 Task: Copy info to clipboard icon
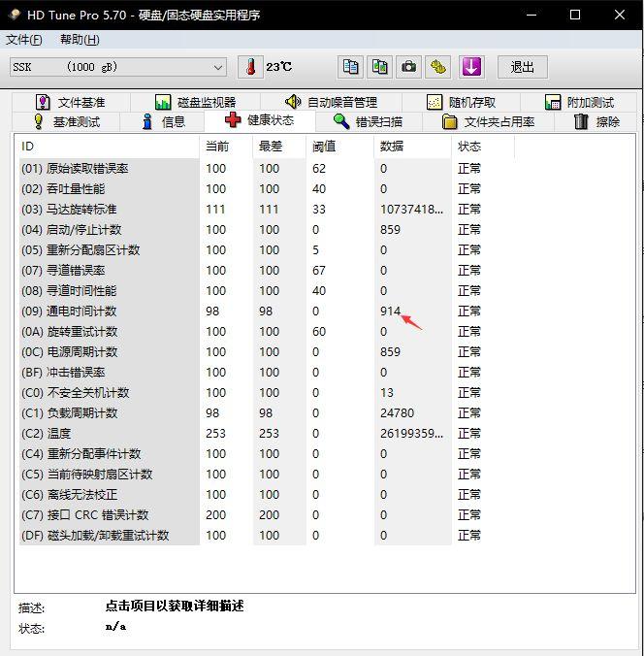click(x=350, y=67)
